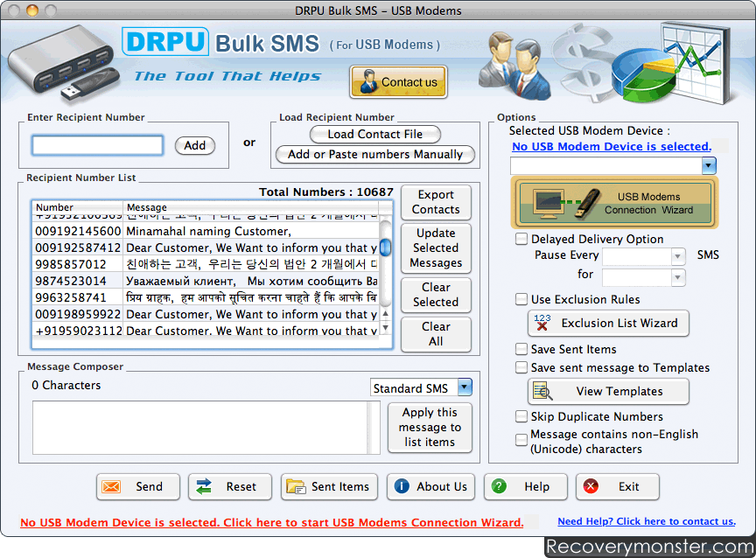This screenshot has height=558, width=756.
Task: Click the recipient list scroll-up arrow
Action: tap(385, 313)
